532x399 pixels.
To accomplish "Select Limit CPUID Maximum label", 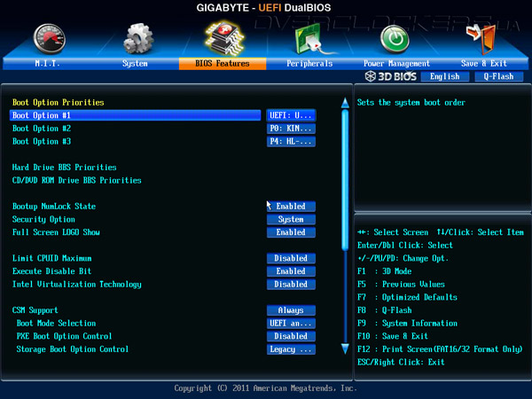I will pos(52,259).
